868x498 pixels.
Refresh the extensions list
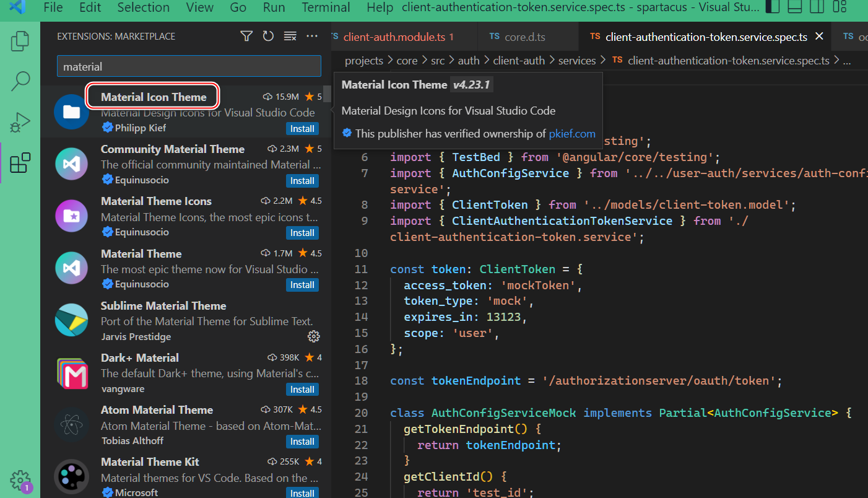(268, 37)
